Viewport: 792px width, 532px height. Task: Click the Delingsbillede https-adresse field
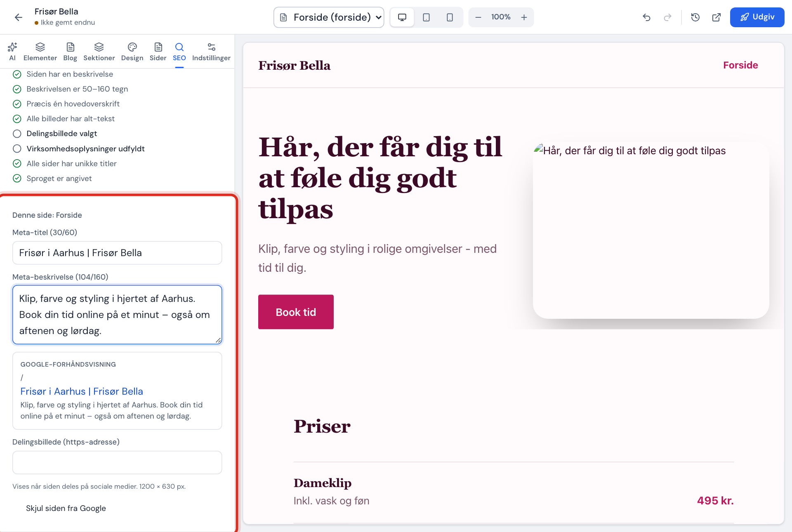(117, 462)
